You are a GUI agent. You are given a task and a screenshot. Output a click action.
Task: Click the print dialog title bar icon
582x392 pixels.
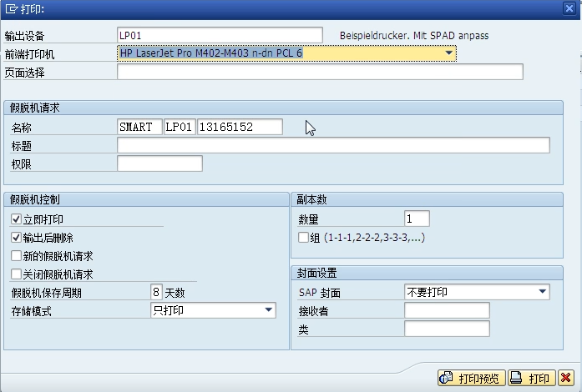pos(10,8)
